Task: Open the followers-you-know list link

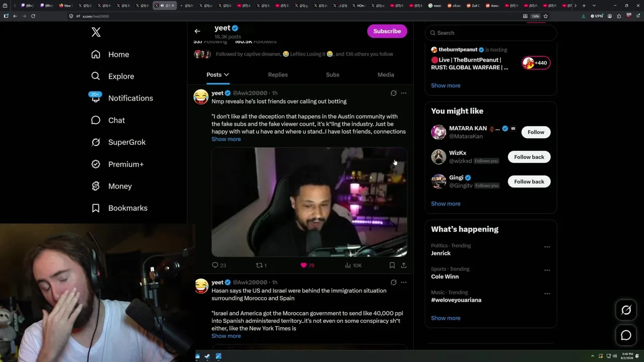Action: pos(305,54)
